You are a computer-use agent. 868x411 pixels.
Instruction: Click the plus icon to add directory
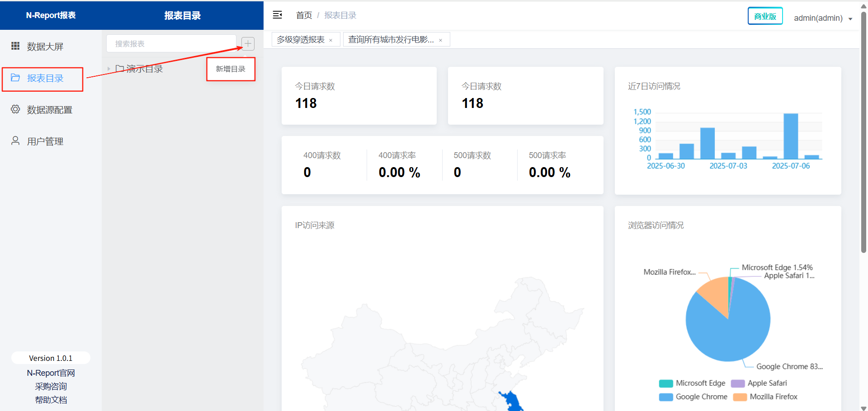248,44
